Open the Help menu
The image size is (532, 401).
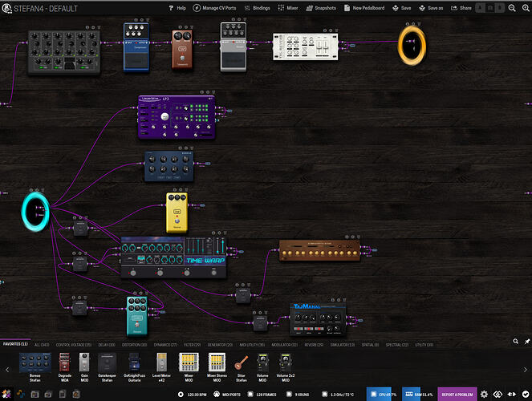point(177,8)
